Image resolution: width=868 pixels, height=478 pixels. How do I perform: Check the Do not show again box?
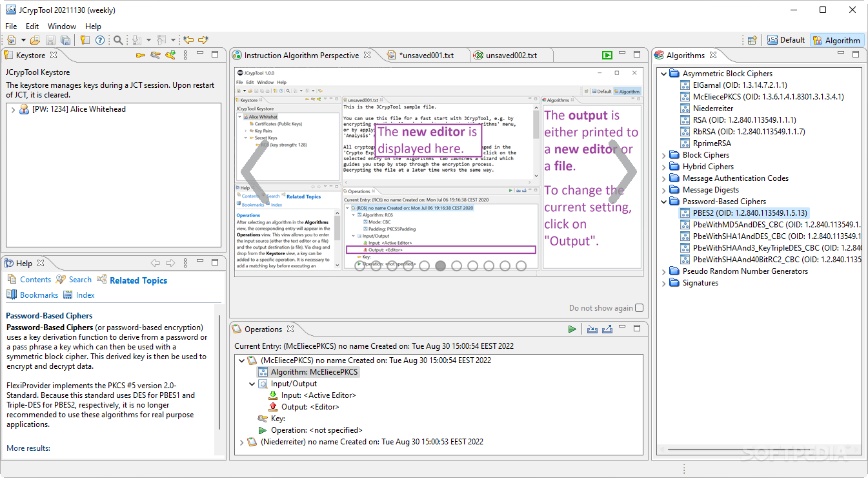(x=640, y=308)
